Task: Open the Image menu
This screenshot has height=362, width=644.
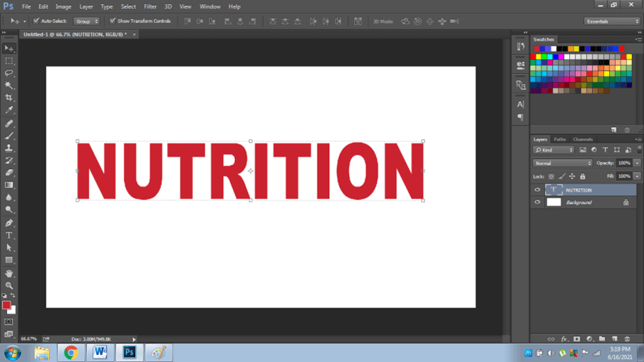Action: [x=63, y=6]
